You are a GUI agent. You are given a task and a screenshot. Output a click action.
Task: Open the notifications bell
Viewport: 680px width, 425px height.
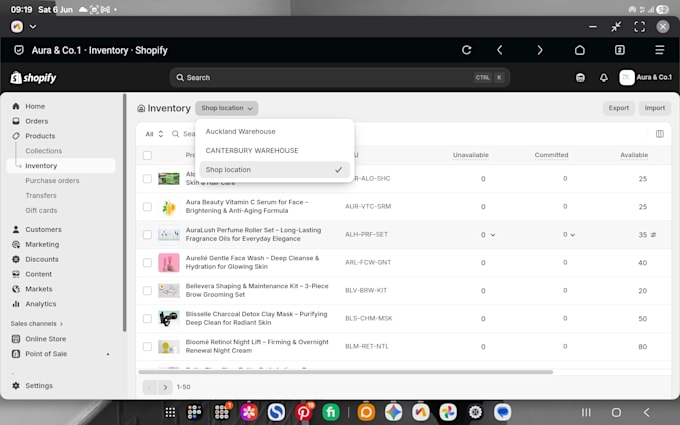[604, 78]
